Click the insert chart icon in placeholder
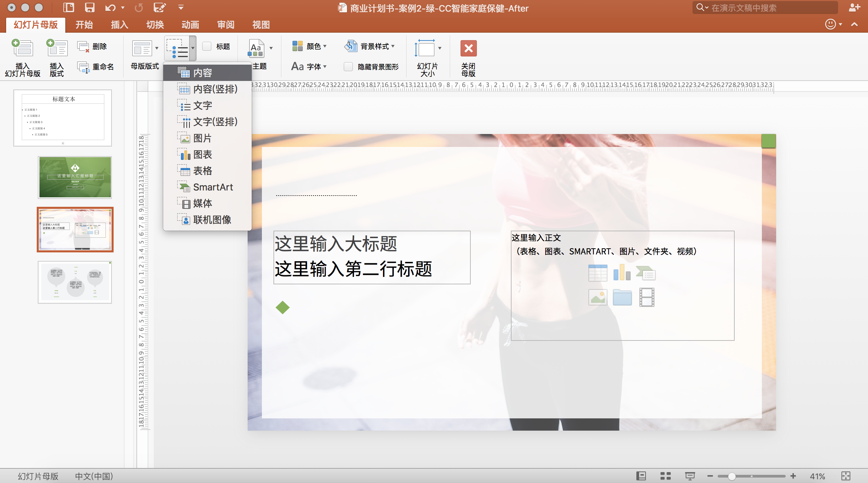Screen dimensions: 868x483 click(622, 273)
